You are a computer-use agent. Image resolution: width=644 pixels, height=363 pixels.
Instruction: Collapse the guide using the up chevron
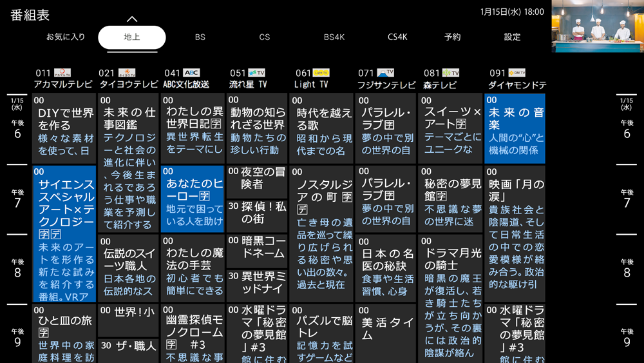[132, 19]
